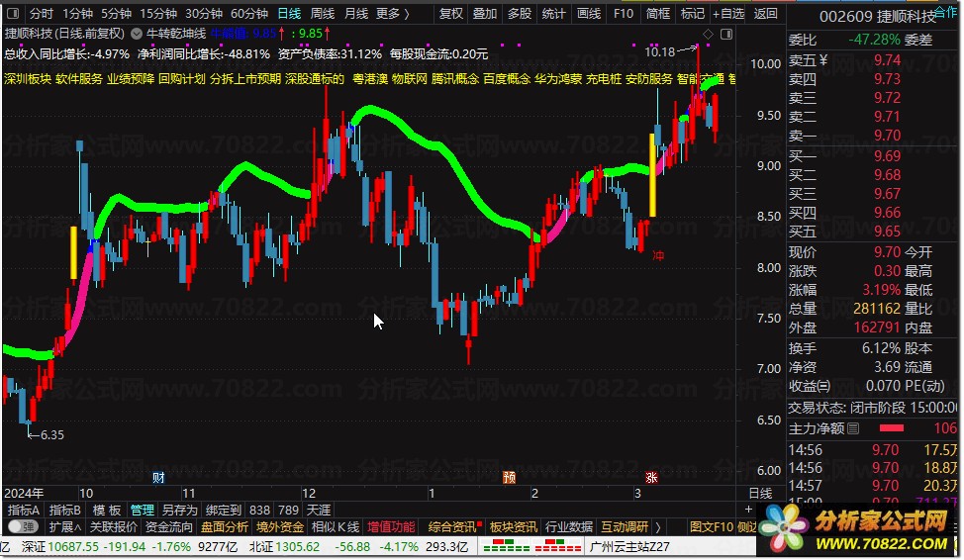The height and width of the screenshot is (560, 964).
Task: Open 图文F10 view
Action: point(712,526)
